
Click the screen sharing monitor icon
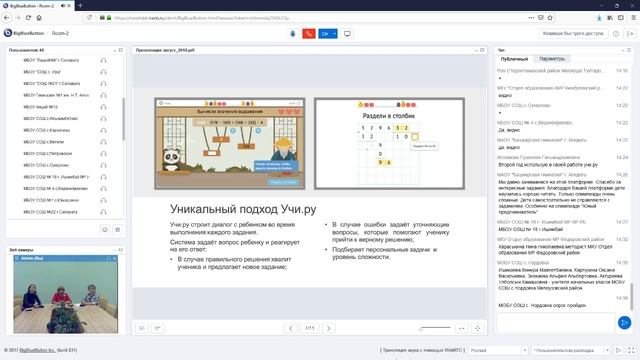pos(347,33)
